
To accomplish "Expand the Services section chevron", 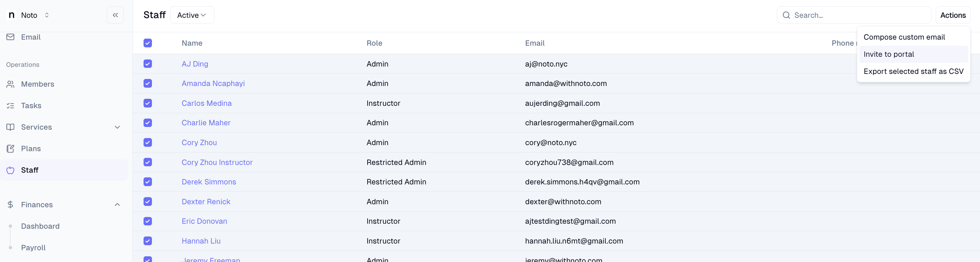I will tap(117, 127).
